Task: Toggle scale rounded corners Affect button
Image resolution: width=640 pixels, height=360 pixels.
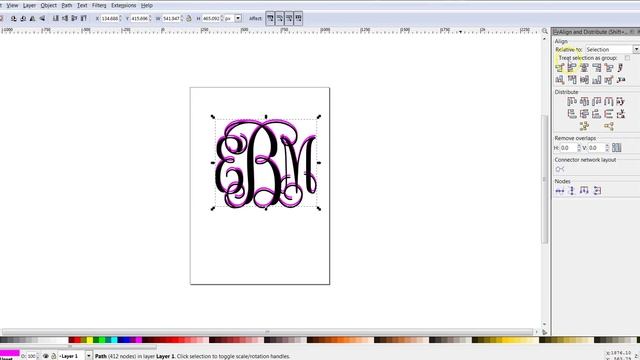Action: [x=280, y=18]
